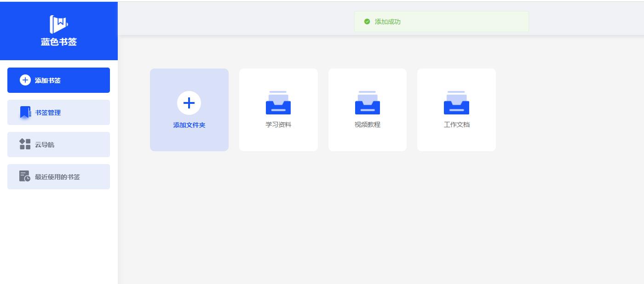Click the 添加成功 notification banner
644x284 pixels.
pos(441,21)
